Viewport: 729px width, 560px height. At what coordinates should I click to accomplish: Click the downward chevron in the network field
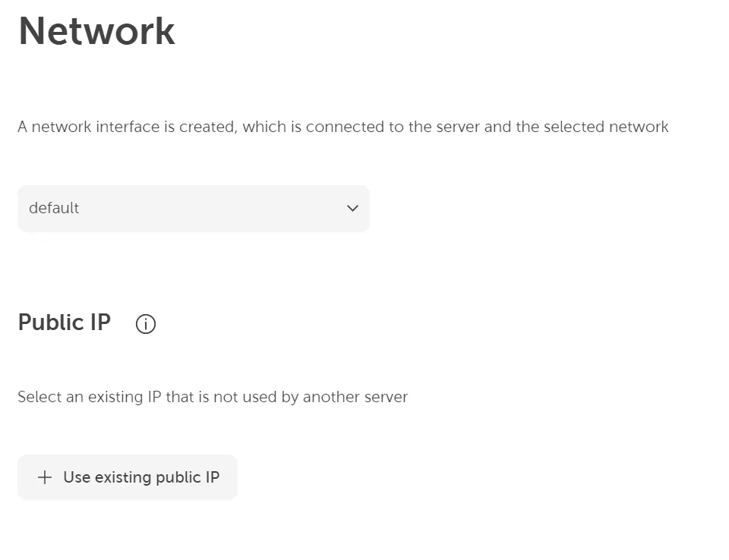[352, 208]
